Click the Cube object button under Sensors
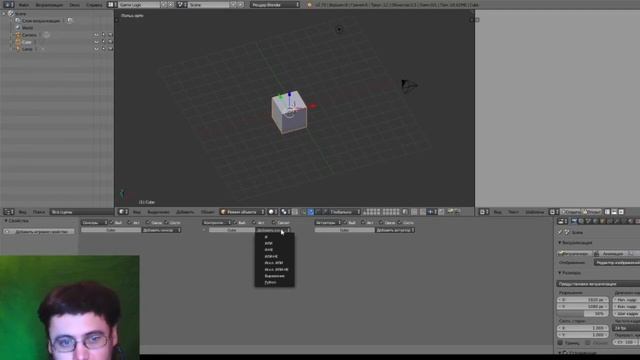Viewport: 640px width, 360px height. pyautogui.click(x=111, y=230)
